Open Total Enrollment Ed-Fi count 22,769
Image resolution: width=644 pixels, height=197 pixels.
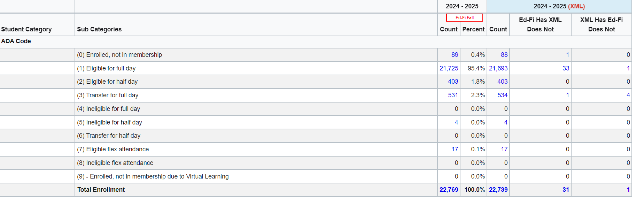(x=449, y=190)
